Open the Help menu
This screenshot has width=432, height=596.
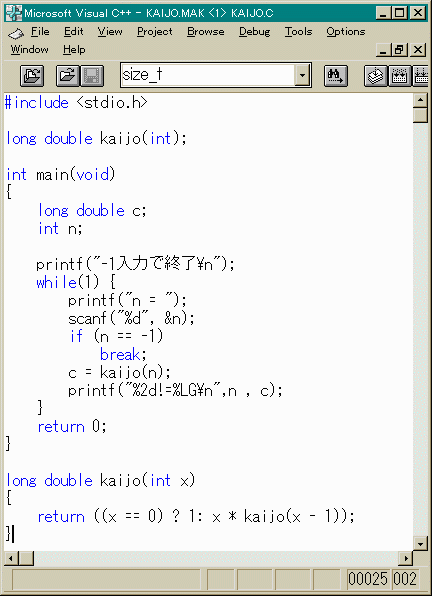[x=74, y=50]
